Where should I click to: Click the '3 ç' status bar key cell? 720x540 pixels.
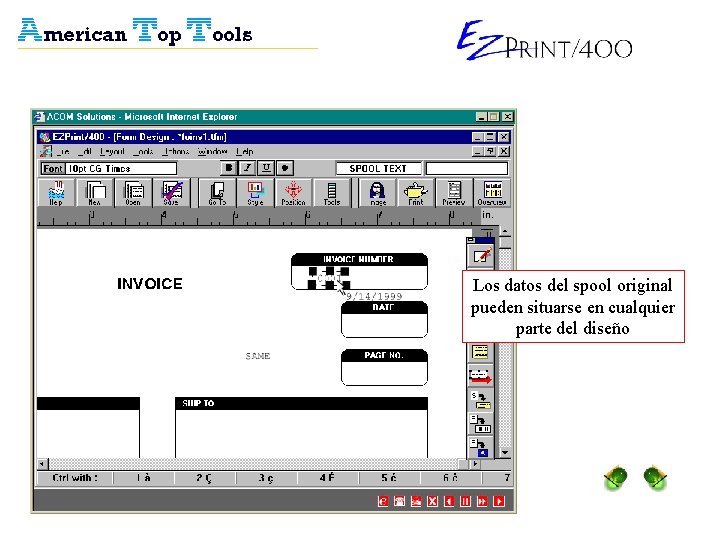266,478
